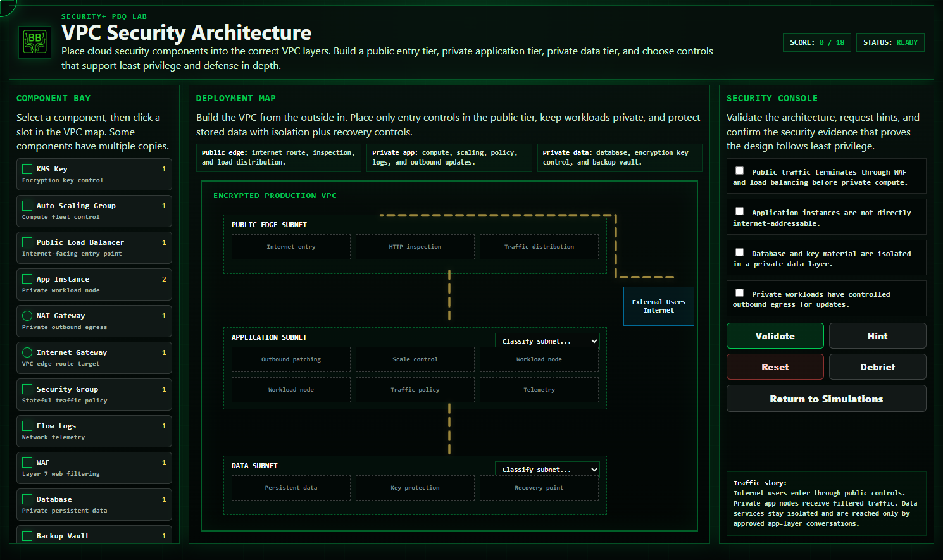Screen dimensions: 943x560
Task: Select the Backup Vault square icon
Action: 27,536
